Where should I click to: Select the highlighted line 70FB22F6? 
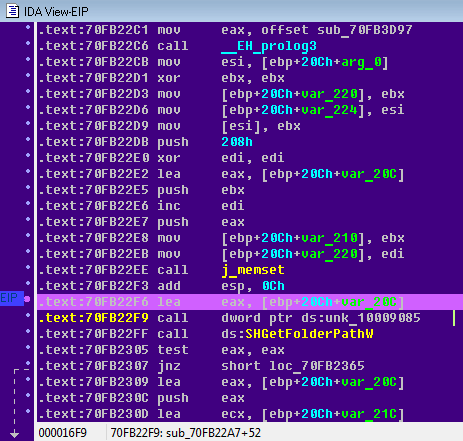pos(250,302)
